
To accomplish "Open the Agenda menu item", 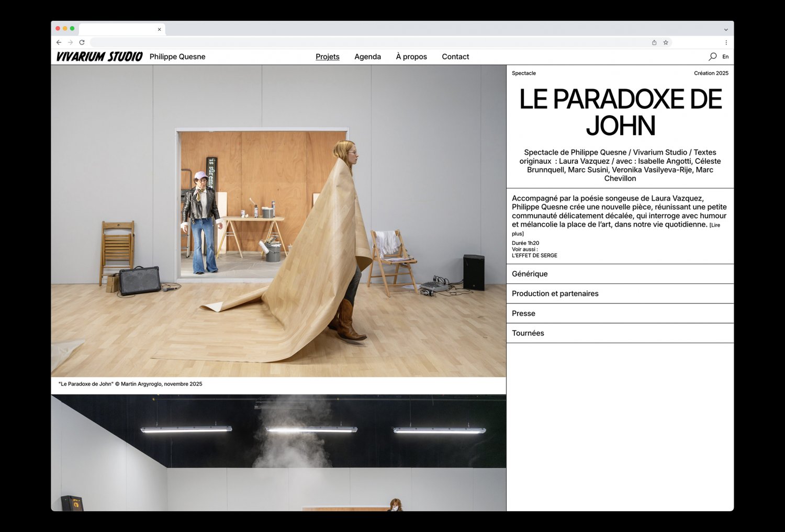I will tap(367, 56).
